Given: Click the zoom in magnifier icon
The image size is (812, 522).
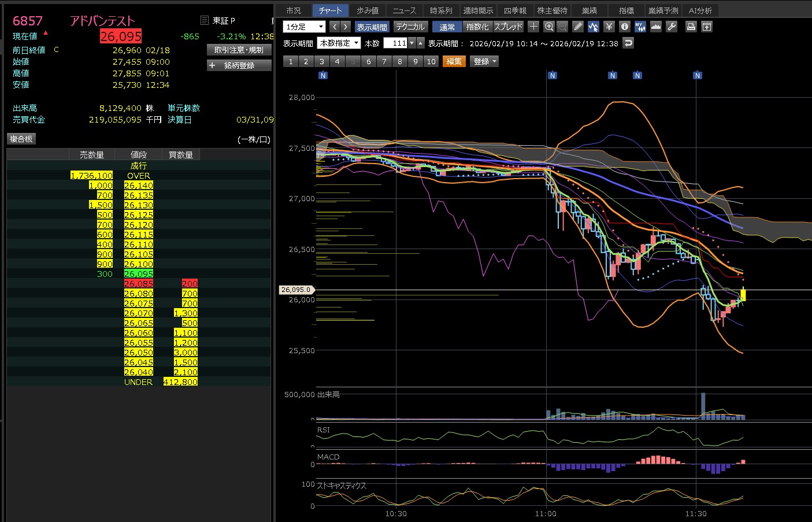Looking at the screenshot, I should 549,27.
